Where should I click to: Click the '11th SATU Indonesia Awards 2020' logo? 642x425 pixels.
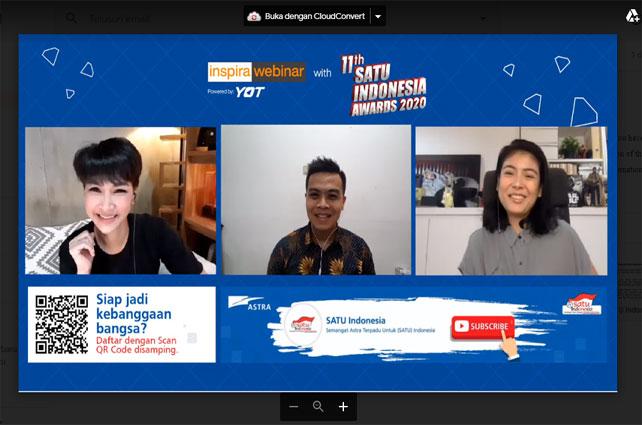click(384, 85)
